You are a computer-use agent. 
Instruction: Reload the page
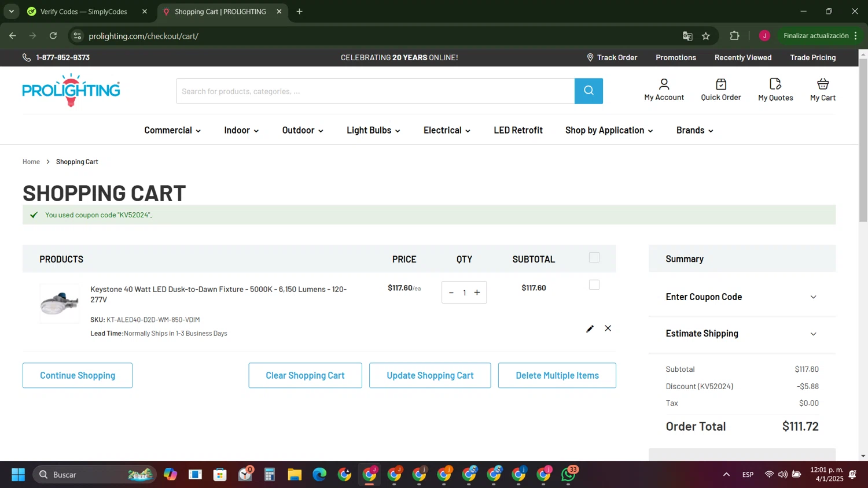(x=53, y=36)
